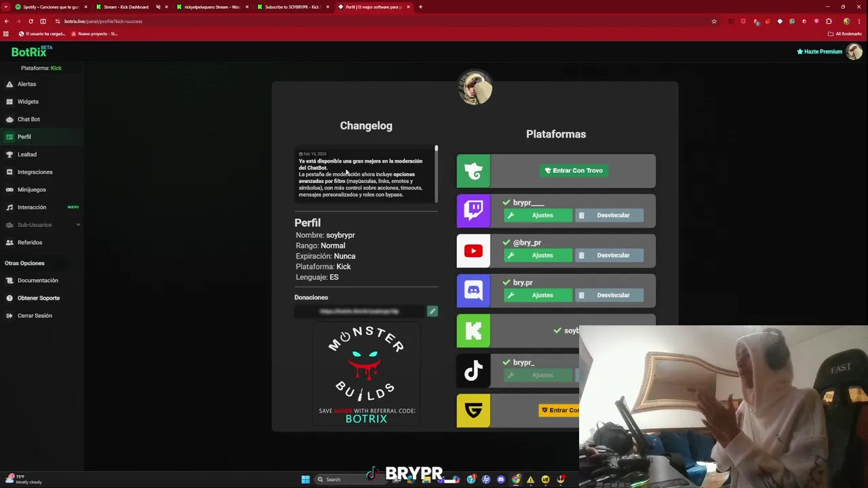The image size is (868, 488).
Task: Click Obtener Soporte
Action: (x=39, y=298)
